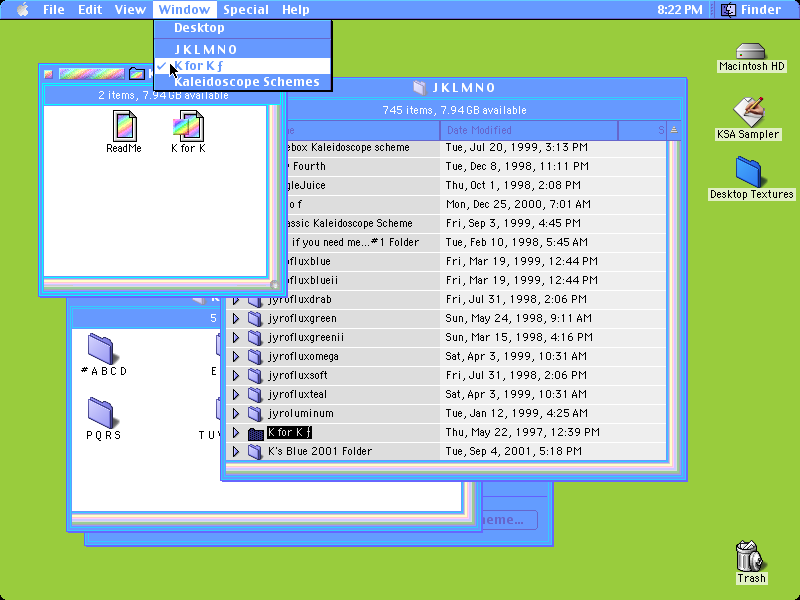The width and height of the screenshot is (800, 600).
Task: Expand the jyrofluxteal disclosure triangle
Action: point(235,394)
